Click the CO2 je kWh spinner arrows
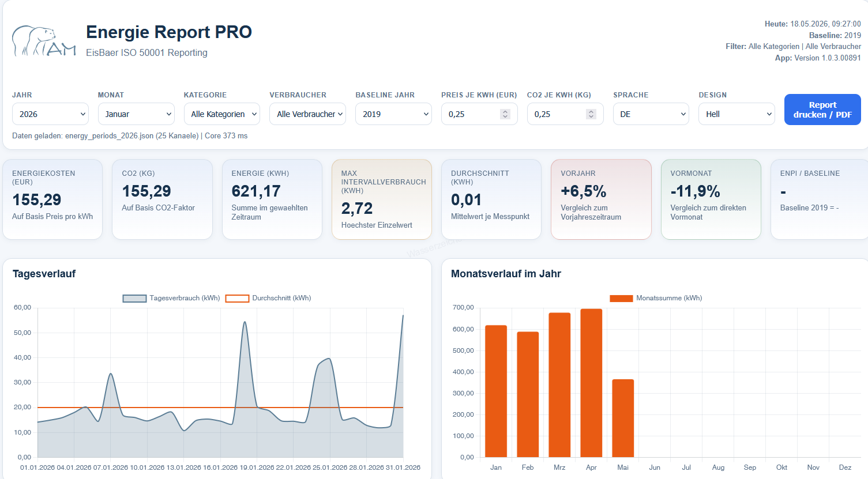Viewport: 868px width, 479px height. (x=591, y=114)
